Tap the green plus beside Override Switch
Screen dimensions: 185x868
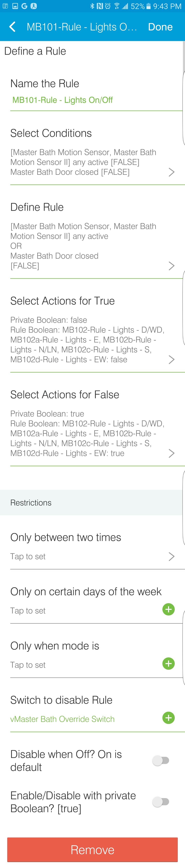click(x=168, y=718)
